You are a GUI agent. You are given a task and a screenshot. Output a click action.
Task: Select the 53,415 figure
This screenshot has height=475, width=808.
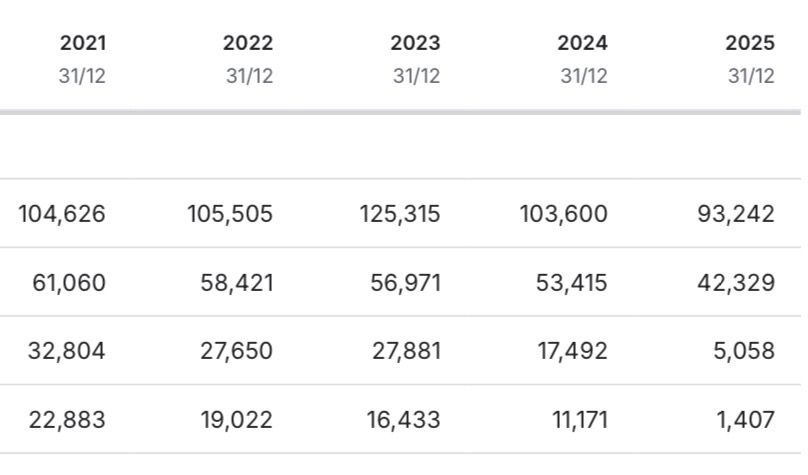[x=570, y=283]
